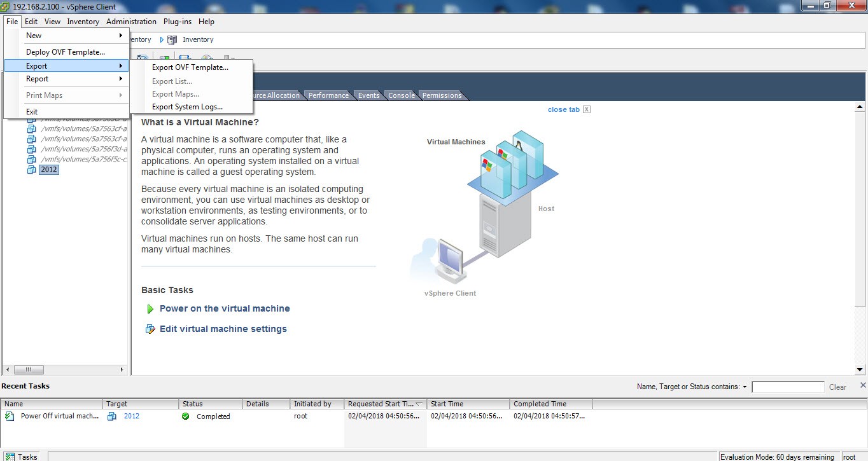Select Export System Logs in the submenu
This screenshot has height=461, width=868.
[192, 107]
